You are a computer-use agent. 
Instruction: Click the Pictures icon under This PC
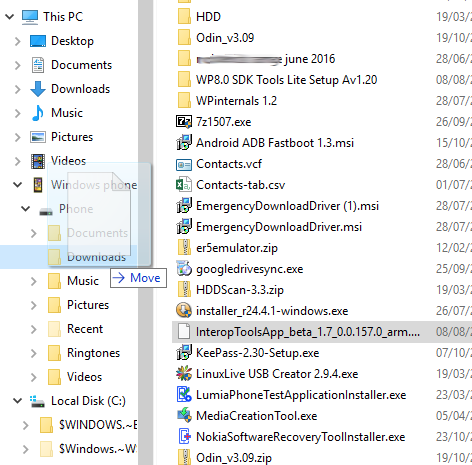[x=38, y=137]
